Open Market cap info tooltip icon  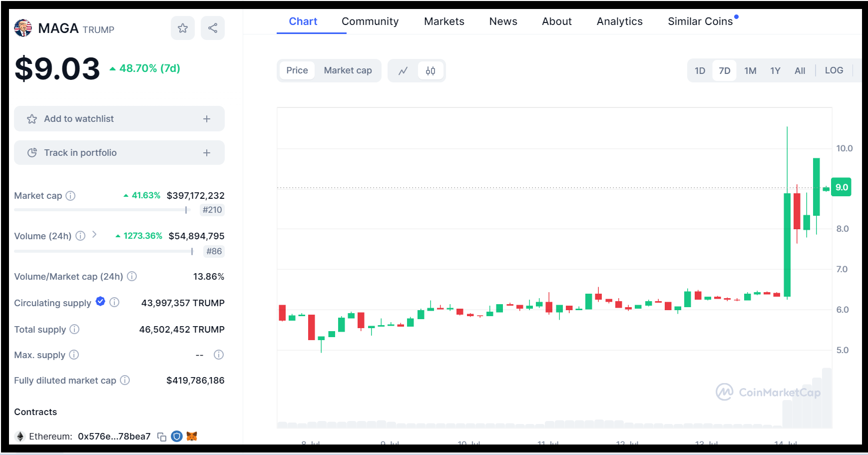(x=70, y=196)
